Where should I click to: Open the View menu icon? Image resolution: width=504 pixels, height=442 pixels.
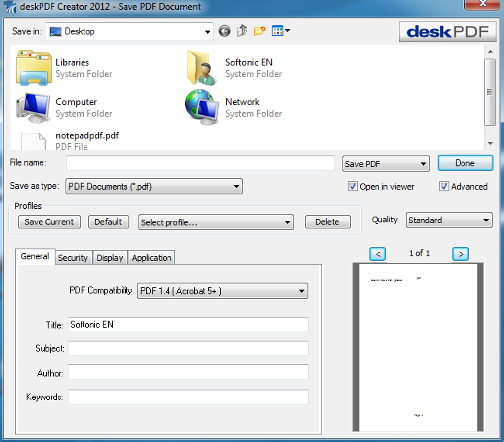coord(281,31)
